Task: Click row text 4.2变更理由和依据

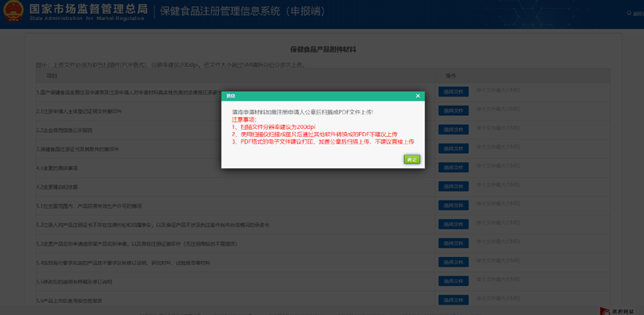Action: (x=57, y=187)
